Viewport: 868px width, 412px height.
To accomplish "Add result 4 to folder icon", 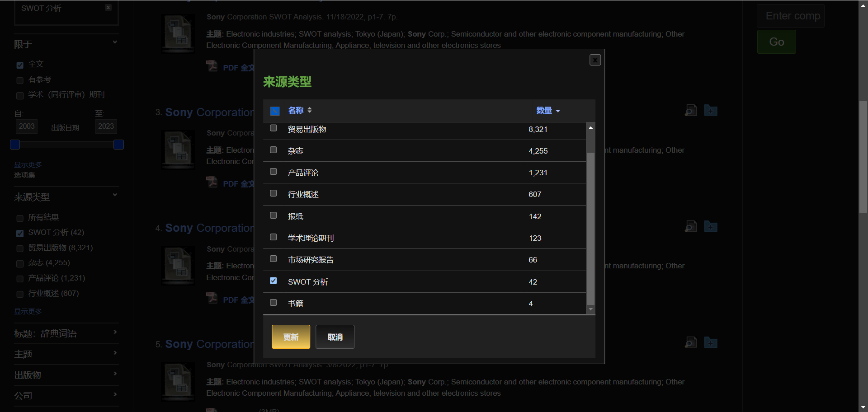I will pos(711,226).
